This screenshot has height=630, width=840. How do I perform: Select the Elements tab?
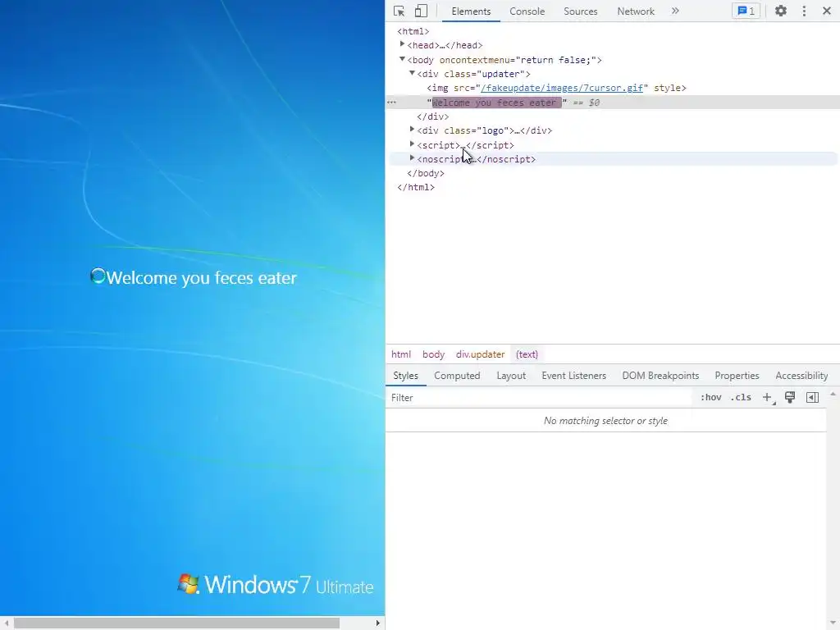point(471,11)
